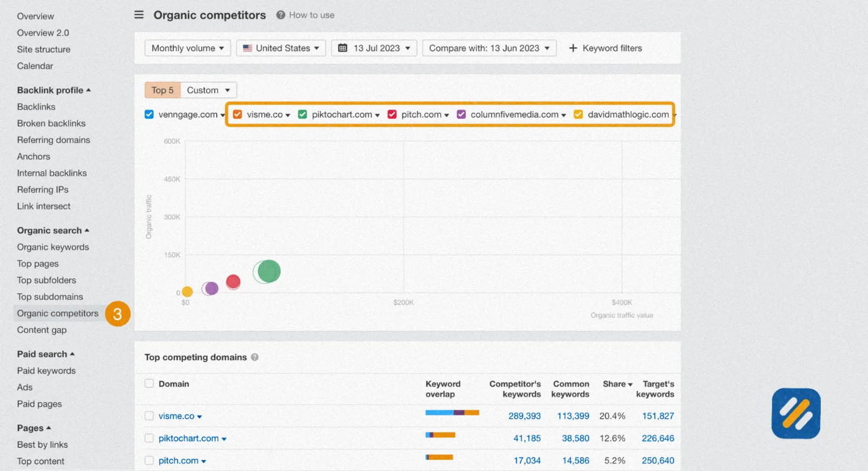Expand venngage.com dropdown arrow above chart
The image size is (868, 471).
[x=223, y=115]
